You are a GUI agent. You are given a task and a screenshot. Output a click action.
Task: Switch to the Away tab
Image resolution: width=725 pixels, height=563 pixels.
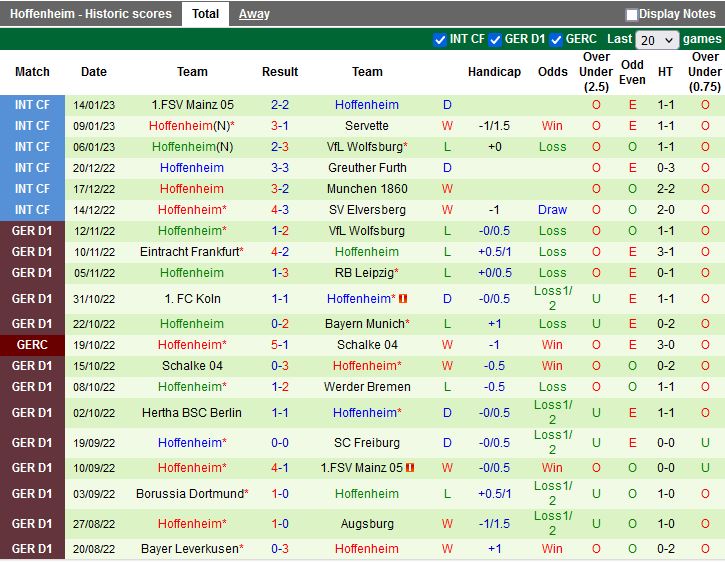click(254, 14)
